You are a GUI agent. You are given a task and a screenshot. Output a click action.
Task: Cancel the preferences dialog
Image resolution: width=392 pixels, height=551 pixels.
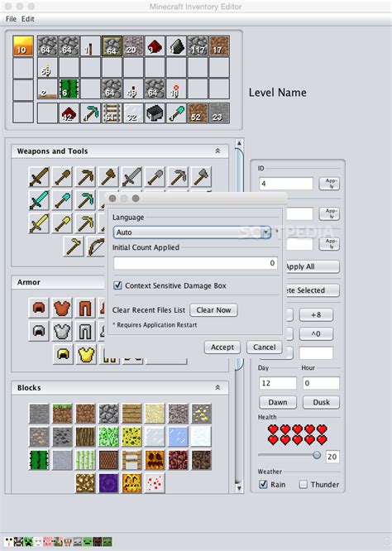[x=264, y=347]
